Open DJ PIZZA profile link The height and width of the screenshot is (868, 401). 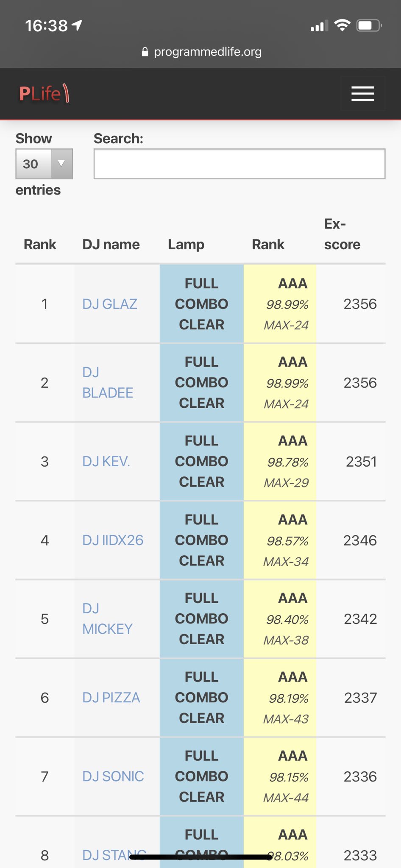pos(111,698)
